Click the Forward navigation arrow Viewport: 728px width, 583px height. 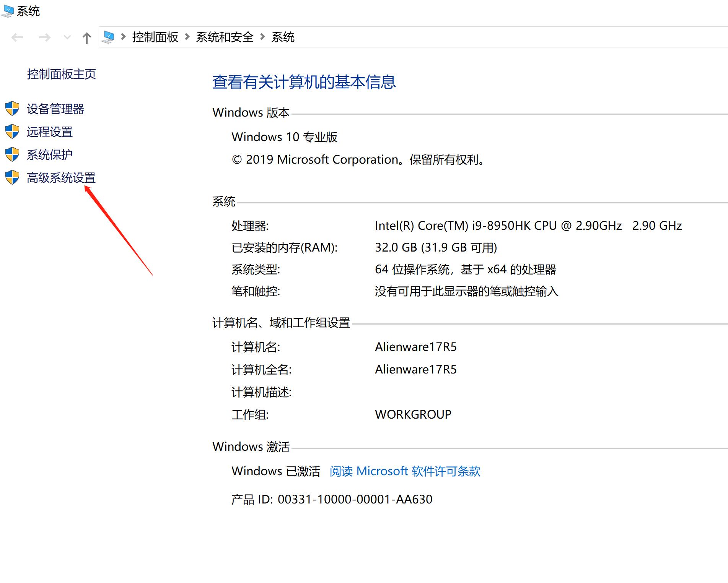point(45,37)
